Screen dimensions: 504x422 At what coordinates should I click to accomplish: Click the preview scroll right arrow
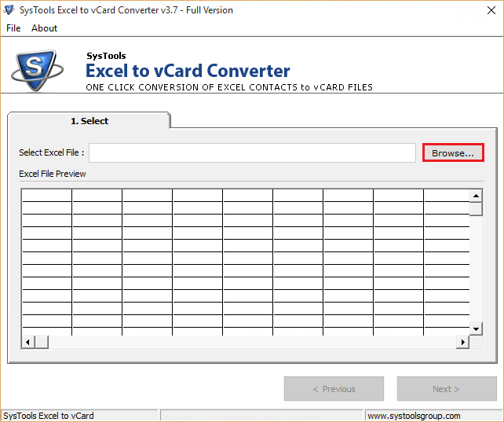[462, 342]
